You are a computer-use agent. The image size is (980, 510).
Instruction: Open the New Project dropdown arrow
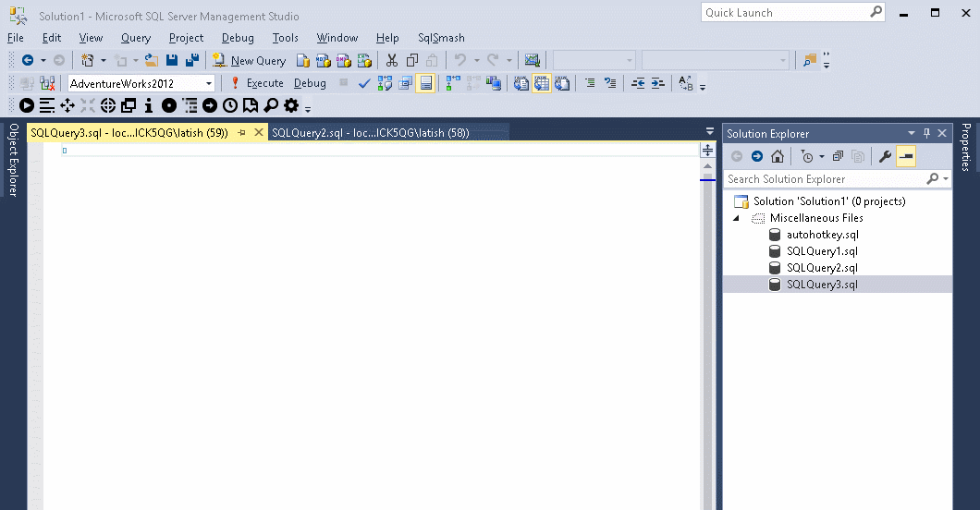click(x=104, y=61)
